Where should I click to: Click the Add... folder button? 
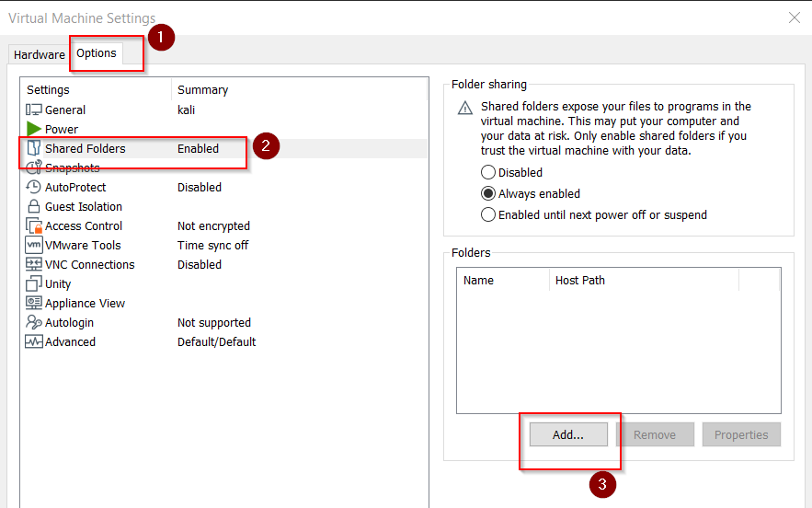pos(568,434)
